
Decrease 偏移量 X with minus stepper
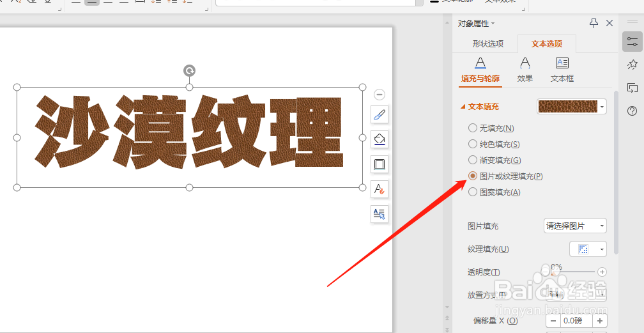coord(553,321)
